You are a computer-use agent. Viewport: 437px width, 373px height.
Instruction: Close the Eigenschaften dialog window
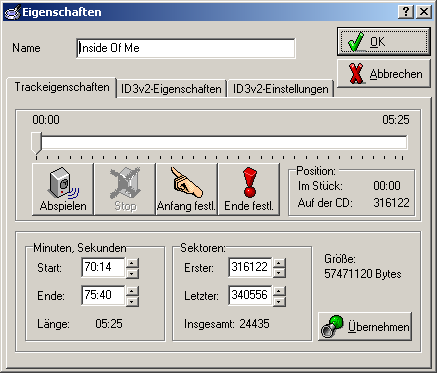[424, 12]
